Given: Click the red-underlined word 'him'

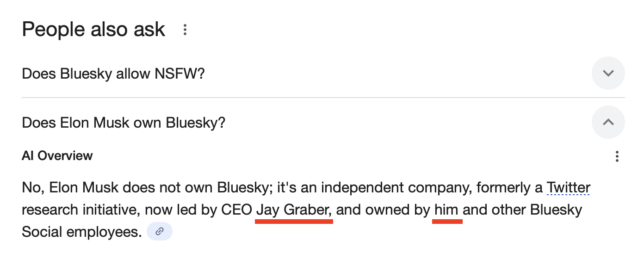Looking at the screenshot, I should coord(446,210).
